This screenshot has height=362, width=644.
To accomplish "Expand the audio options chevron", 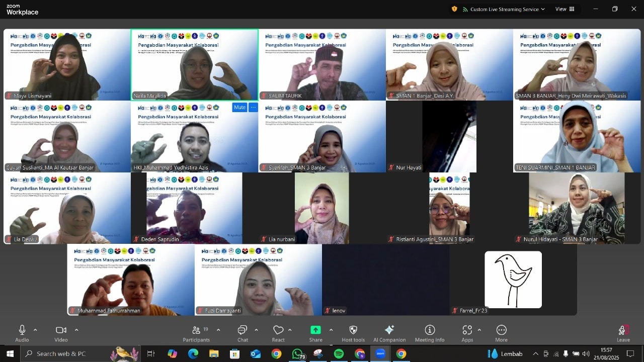I will click(x=35, y=330).
